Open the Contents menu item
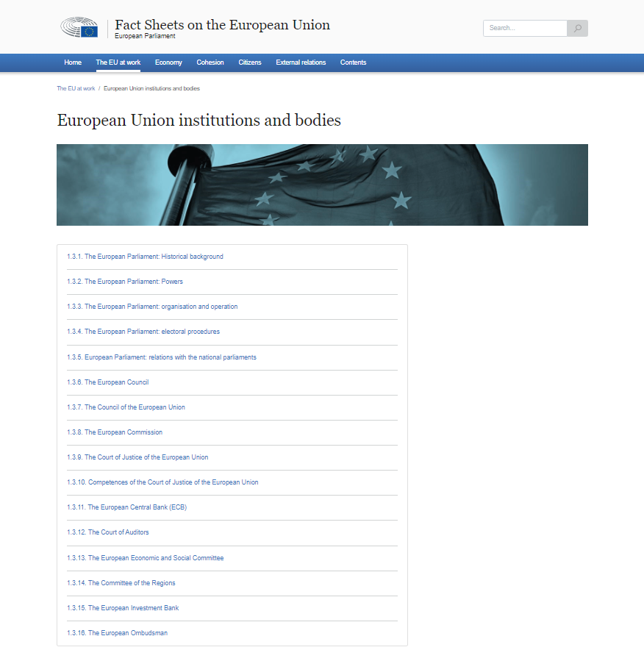The height and width of the screenshot is (661, 644). click(x=353, y=62)
